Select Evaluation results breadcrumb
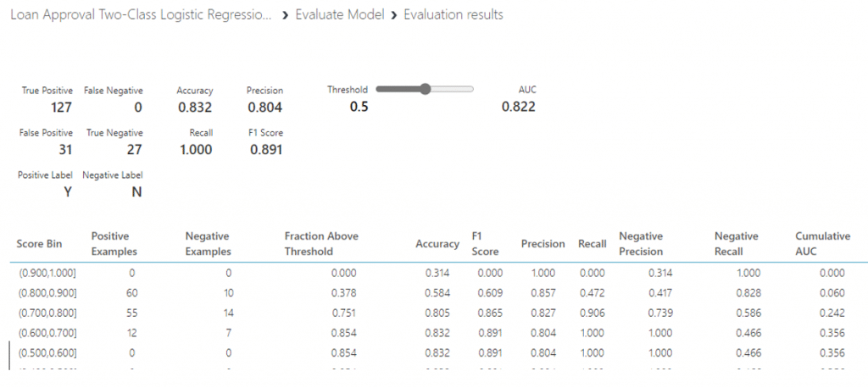 (453, 15)
